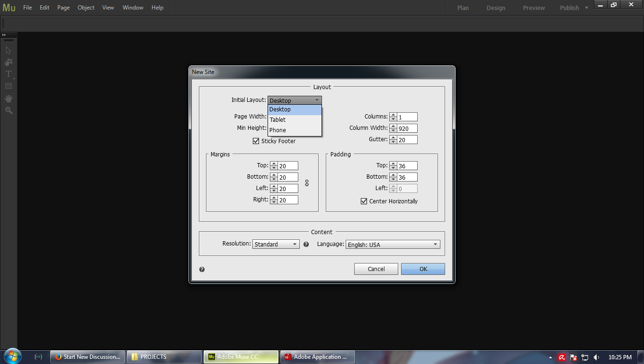
Task: Open the Window menu
Action: click(x=133, y=8)
